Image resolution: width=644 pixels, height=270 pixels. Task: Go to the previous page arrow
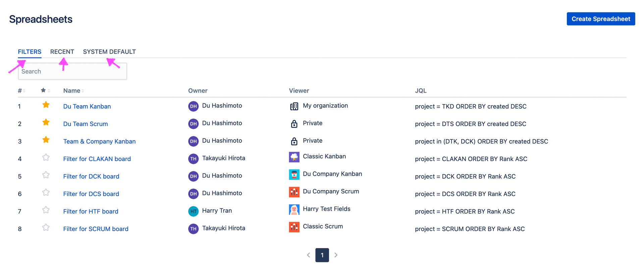click(309, 255)
